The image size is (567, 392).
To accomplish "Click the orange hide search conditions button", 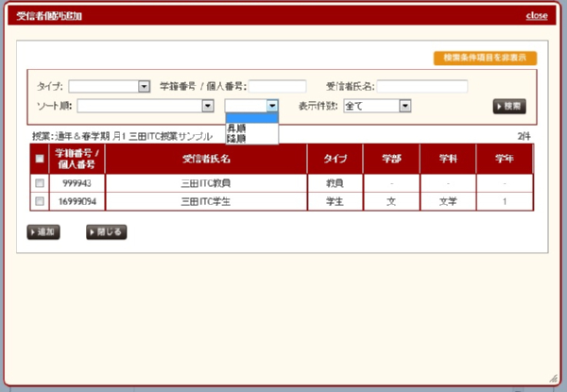I will [485, 58].
